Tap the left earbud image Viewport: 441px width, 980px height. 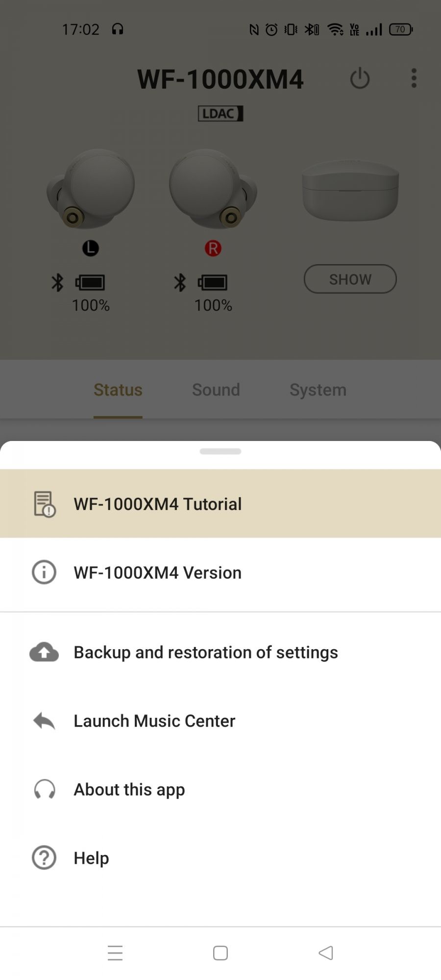(91, 189)
